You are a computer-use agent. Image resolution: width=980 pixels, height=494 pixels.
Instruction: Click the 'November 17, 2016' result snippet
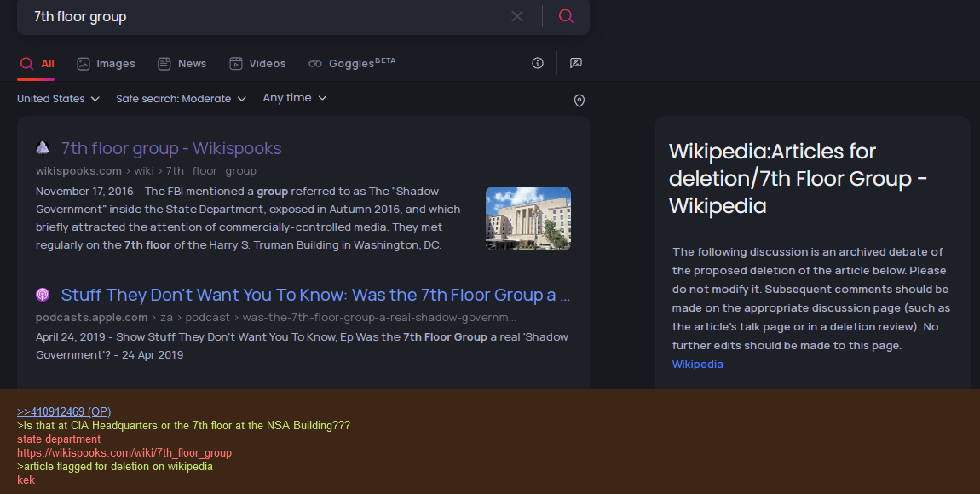pos(248,218)
